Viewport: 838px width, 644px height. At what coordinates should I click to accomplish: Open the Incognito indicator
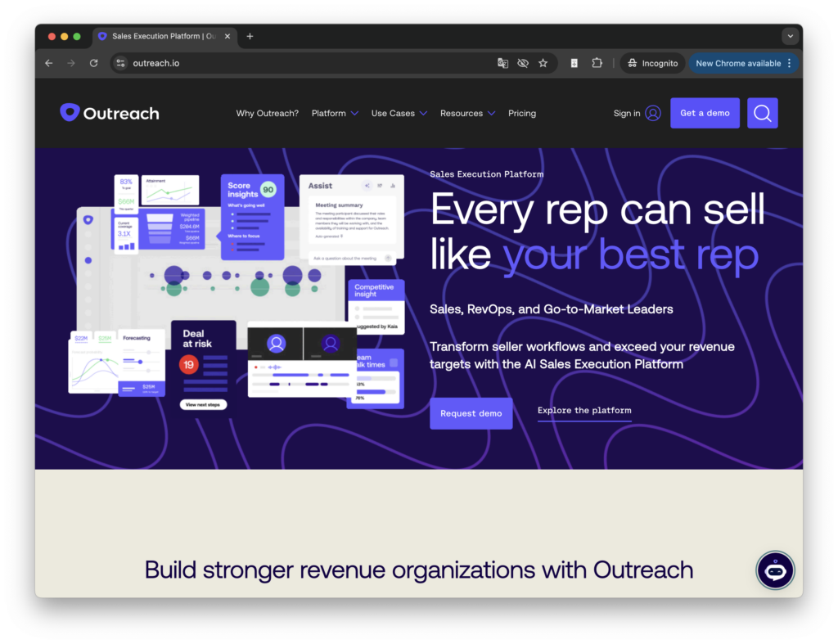point(652,63)
